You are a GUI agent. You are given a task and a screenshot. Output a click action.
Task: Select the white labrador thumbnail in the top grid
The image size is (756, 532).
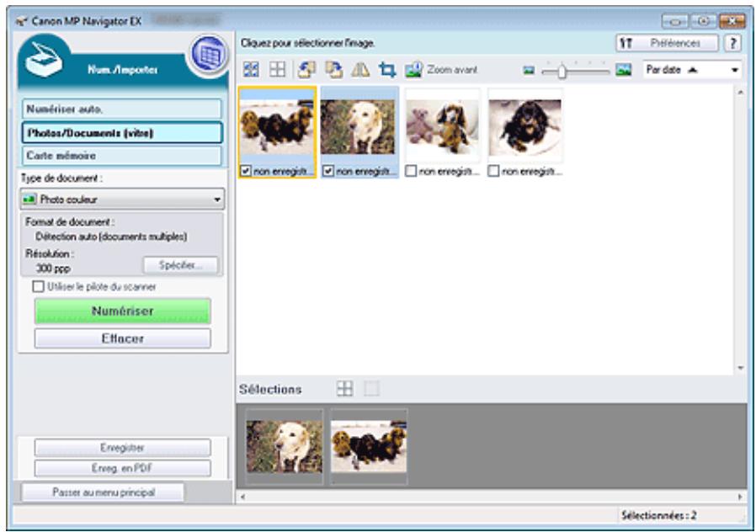coord(357,127)
